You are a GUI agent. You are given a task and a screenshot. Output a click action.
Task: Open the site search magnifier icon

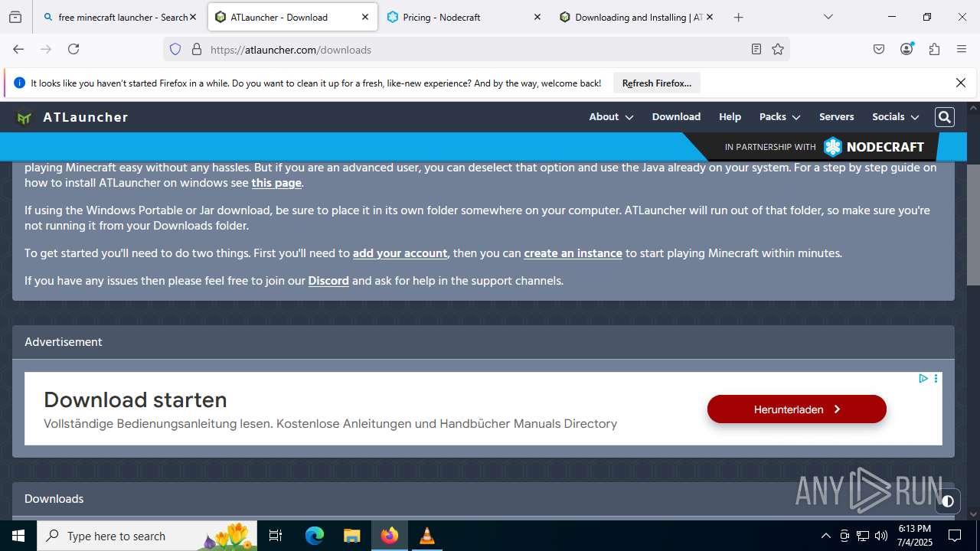coord(945,117)
